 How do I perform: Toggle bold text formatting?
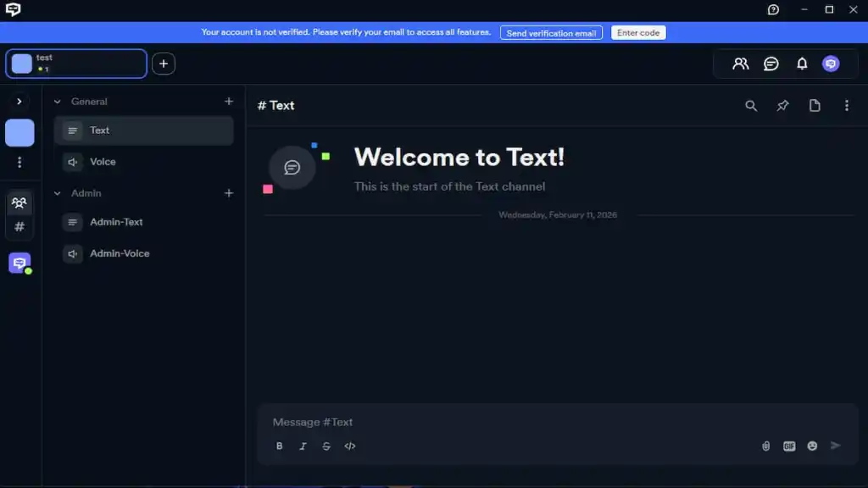pos(279,446)
